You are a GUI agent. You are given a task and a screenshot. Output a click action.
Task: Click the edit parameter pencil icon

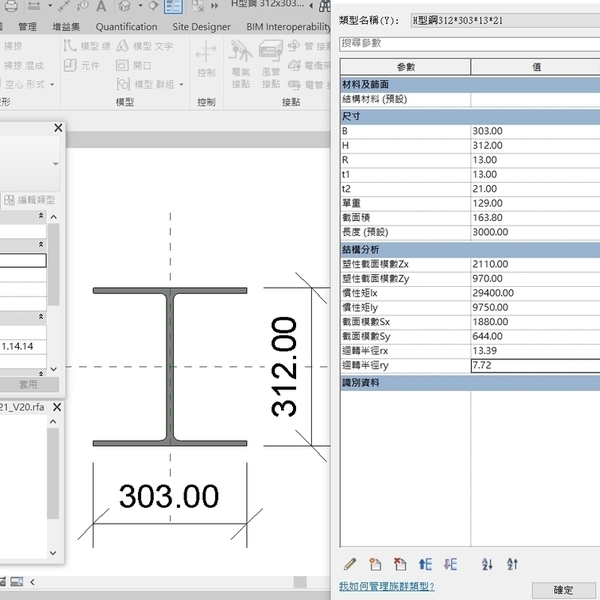click(350, 564)
